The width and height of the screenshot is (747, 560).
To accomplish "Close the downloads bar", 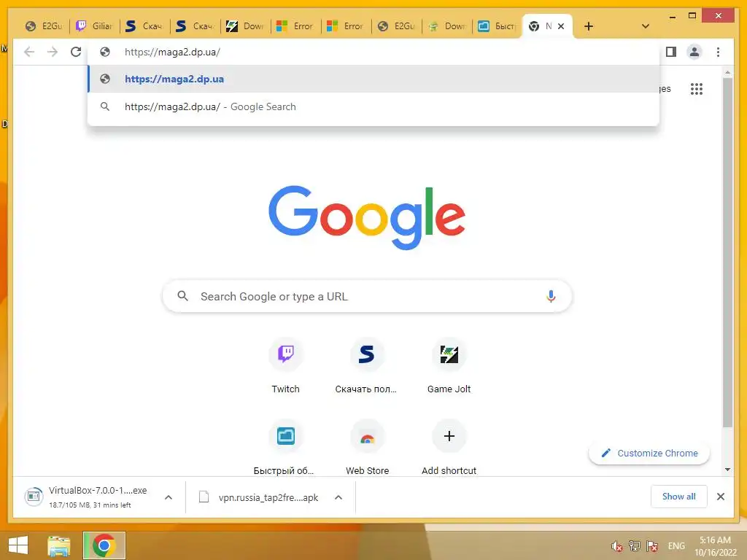I will pyautogui.click(x=720, y=497).
